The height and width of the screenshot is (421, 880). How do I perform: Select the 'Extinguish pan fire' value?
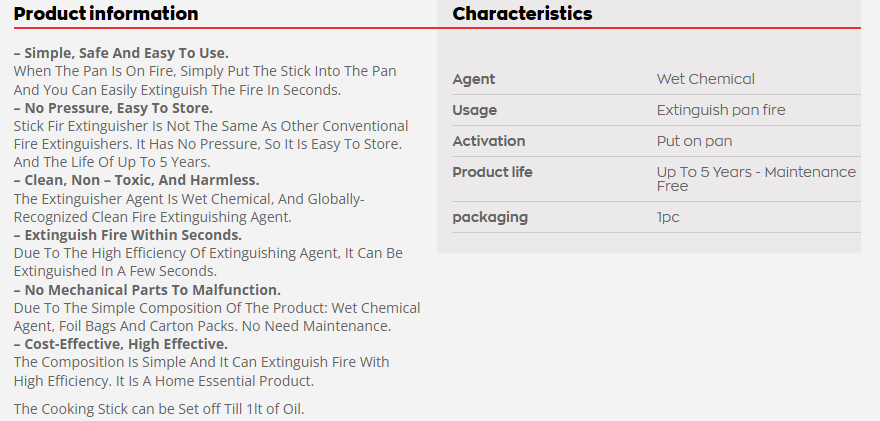tap(720, 110)
